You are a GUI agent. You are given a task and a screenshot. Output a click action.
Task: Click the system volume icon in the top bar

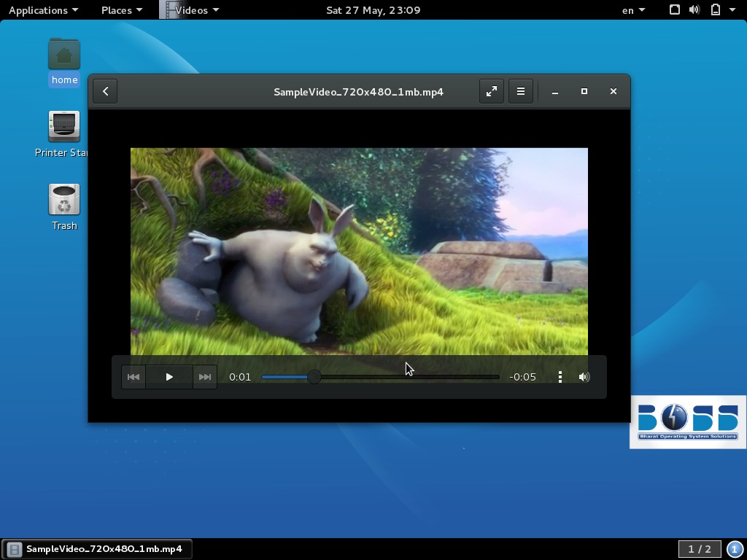coord(693,9)
